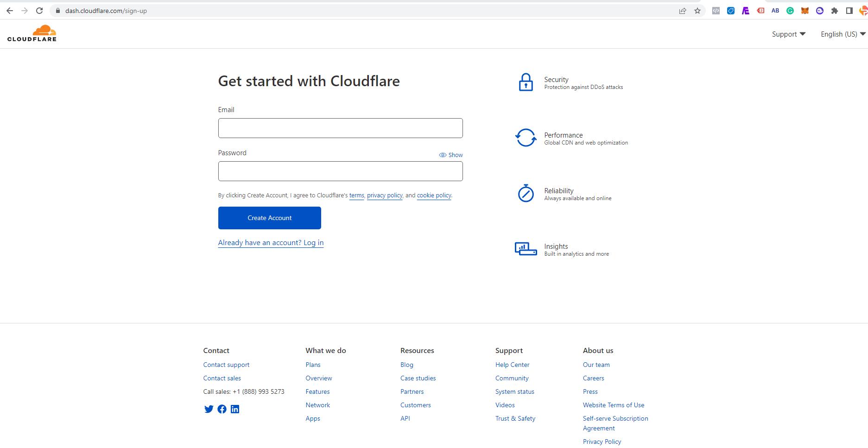The height and width of the screenshot is (448, 868).
Task: Open the Network footer link
Action: click(x=318, y=405)
